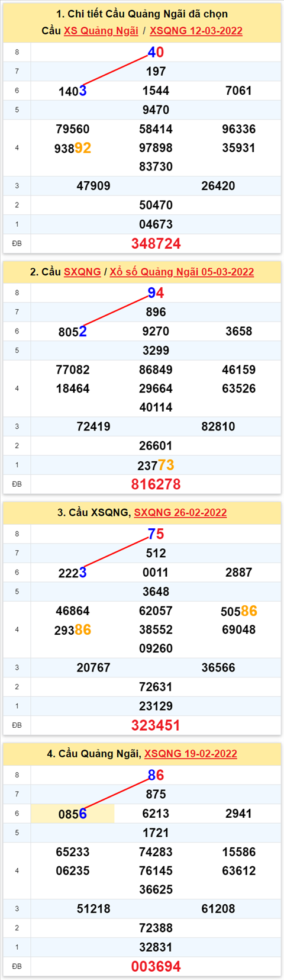Select special prize number 003694

(156, 966)
